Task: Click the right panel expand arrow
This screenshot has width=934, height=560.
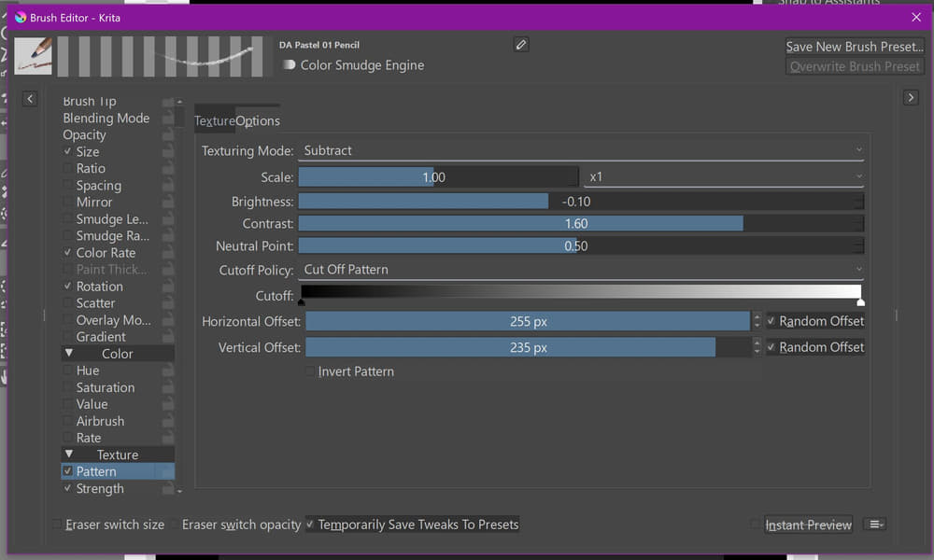Action: [x=911, y=98]
